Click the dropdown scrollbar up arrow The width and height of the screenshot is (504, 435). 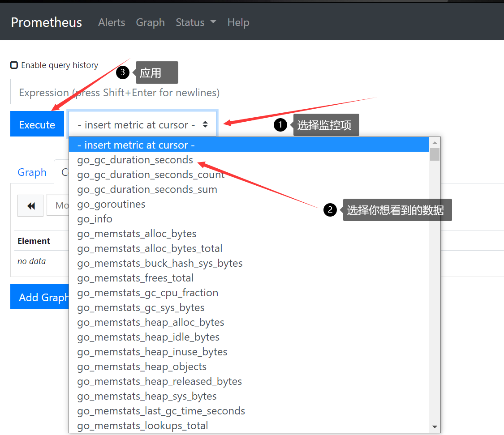coord(435,143)
